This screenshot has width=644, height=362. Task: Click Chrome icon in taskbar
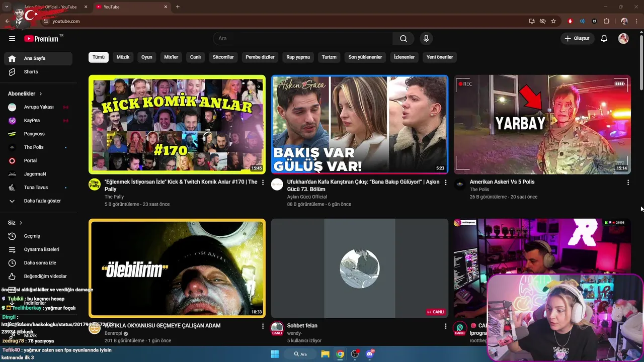point(340,354)
